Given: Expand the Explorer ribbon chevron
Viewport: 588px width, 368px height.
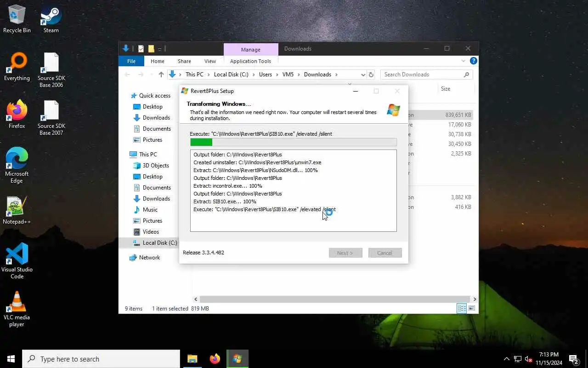Looking at the screenshot, I should coord(463,61).
